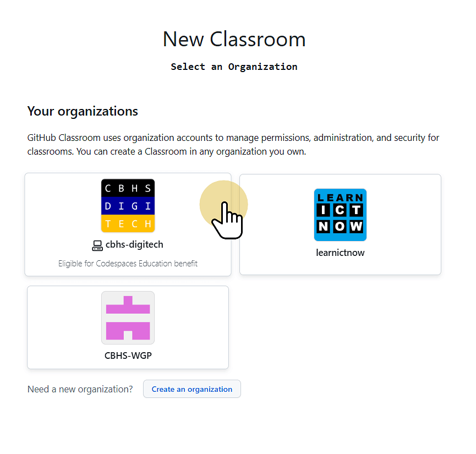This screenshot has width=476, height=454.
Task: Click the New Classroom page heading
Action: pyautogui.click(x=234, y=39)
